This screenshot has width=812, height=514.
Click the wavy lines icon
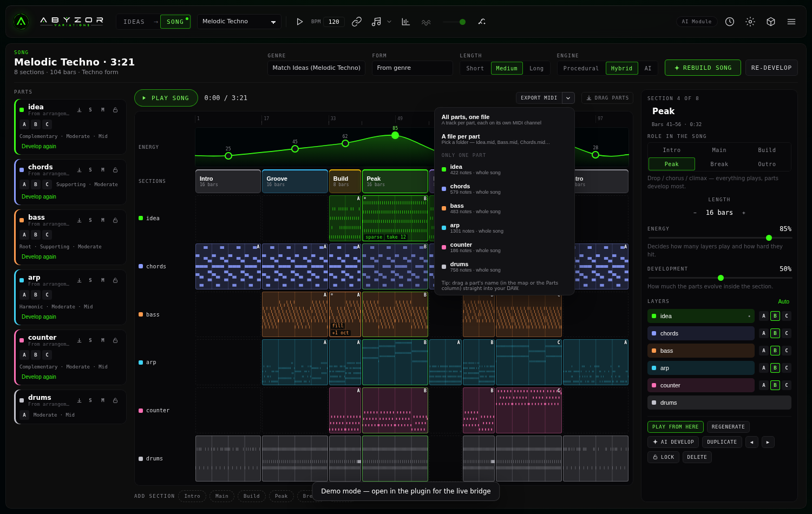pos(426,22)
